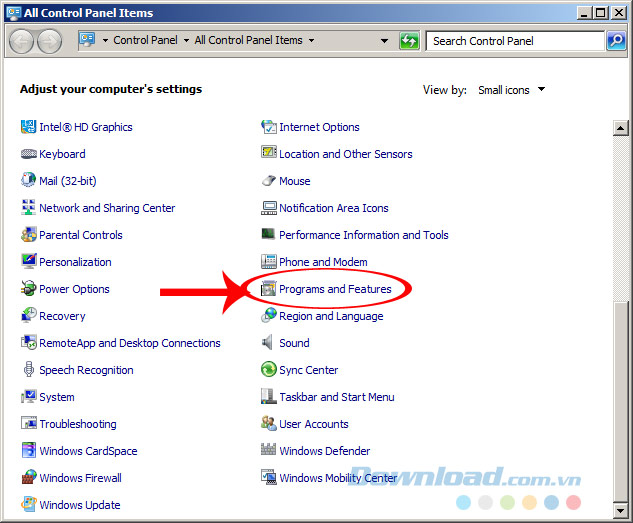Expand the arrow before Control Panel breadcrumb

[x=105, y=40]
